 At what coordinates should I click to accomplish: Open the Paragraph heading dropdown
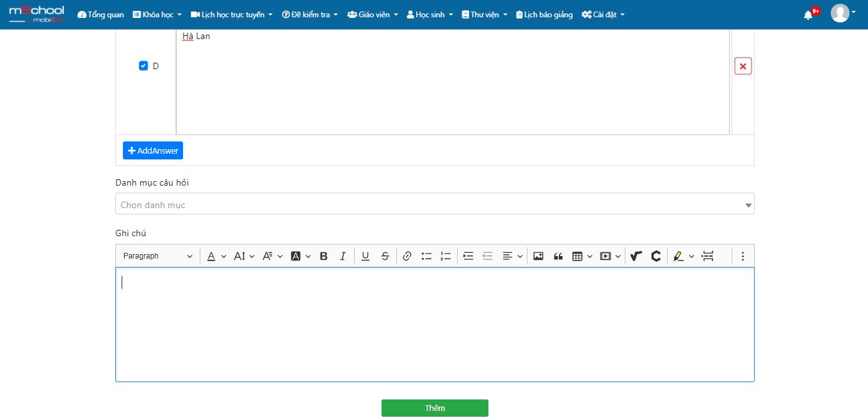(157, 256)
